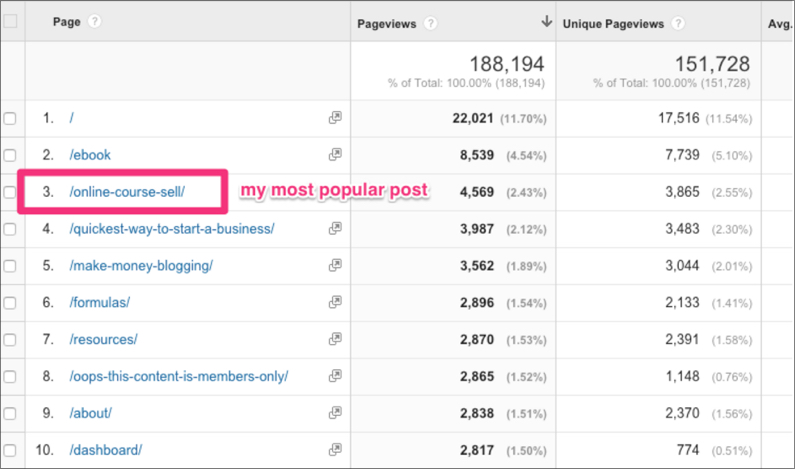Viewport: 795px width, 469px height.
Task: Select the checkbox for the /resources/ row
Action: coord(10,339)
